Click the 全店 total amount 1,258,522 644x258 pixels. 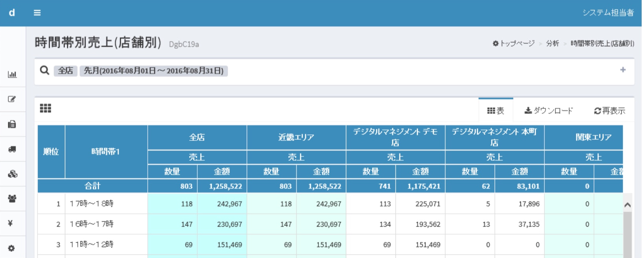point(225,186)
